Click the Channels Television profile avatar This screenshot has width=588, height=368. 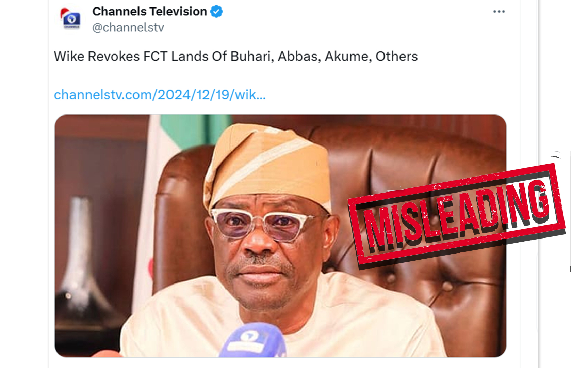pyautogui.click(x=71, y=19)
